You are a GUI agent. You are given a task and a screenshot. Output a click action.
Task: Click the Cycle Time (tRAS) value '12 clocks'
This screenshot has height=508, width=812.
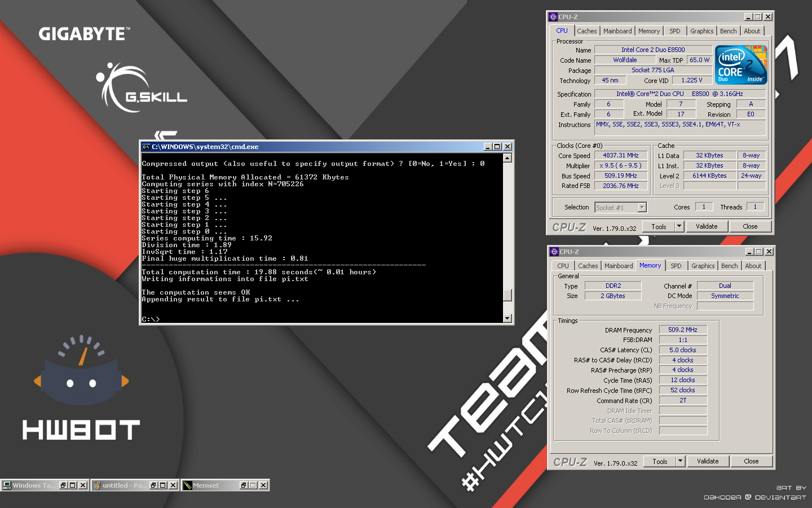click(x=683, y=380)
